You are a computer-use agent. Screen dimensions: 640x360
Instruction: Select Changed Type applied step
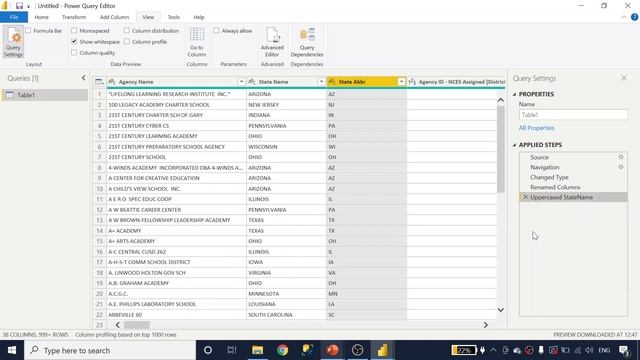point(549,177)
